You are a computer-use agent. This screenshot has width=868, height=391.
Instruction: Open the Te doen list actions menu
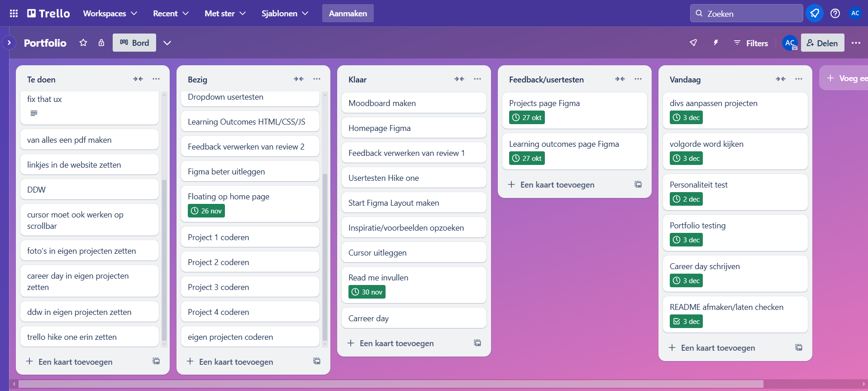coord(156,79)
